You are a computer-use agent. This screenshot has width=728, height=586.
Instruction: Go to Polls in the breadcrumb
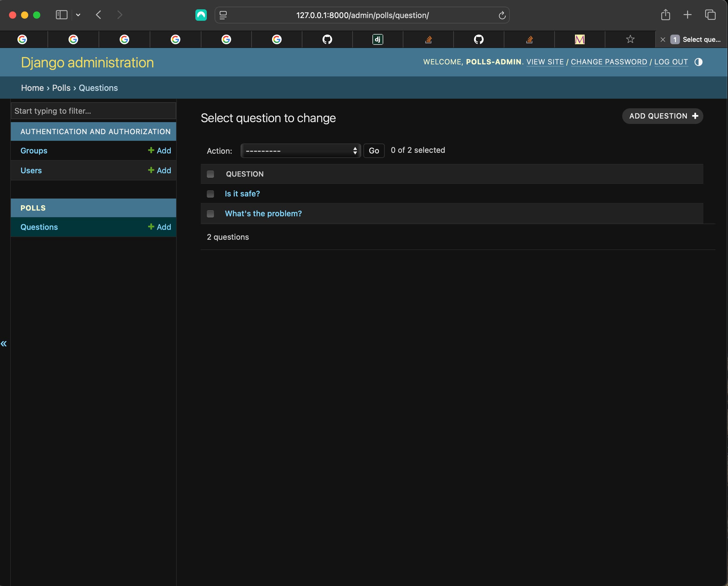tap(61, 88)
